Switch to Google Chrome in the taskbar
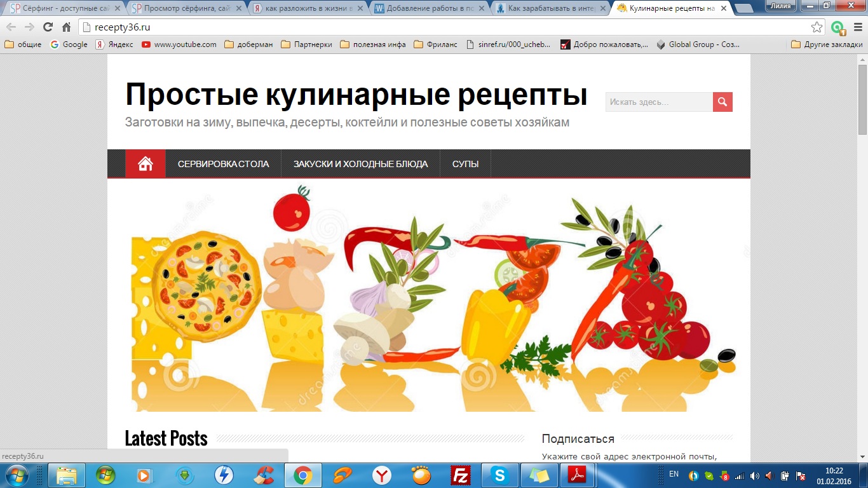 pos(302,475)
